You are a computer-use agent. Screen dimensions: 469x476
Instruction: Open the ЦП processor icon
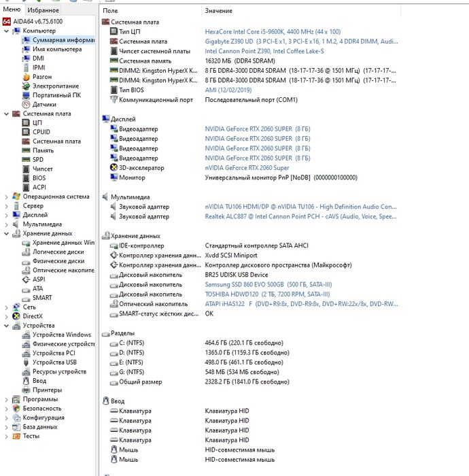pos(26,122)
